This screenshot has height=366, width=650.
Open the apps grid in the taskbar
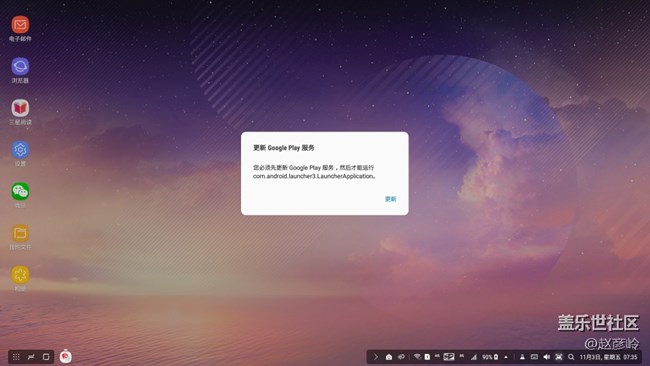[16, 357]
